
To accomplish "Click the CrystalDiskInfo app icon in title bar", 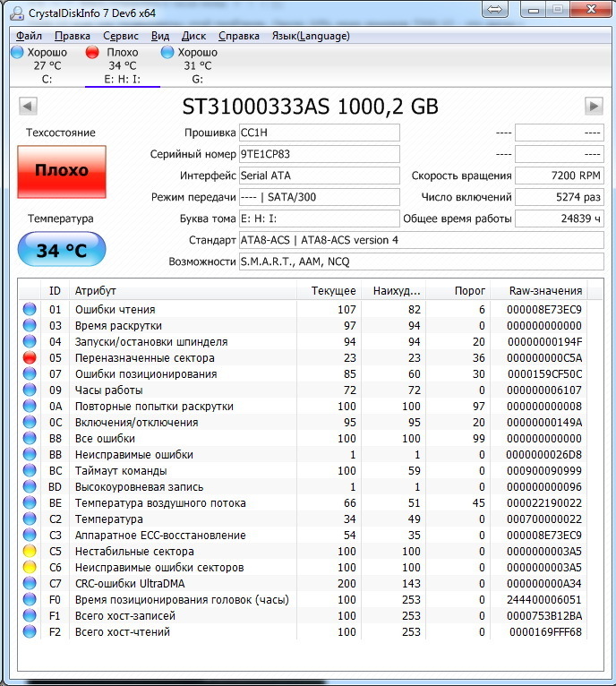I will pyautogui.click(x=17, y=13).
